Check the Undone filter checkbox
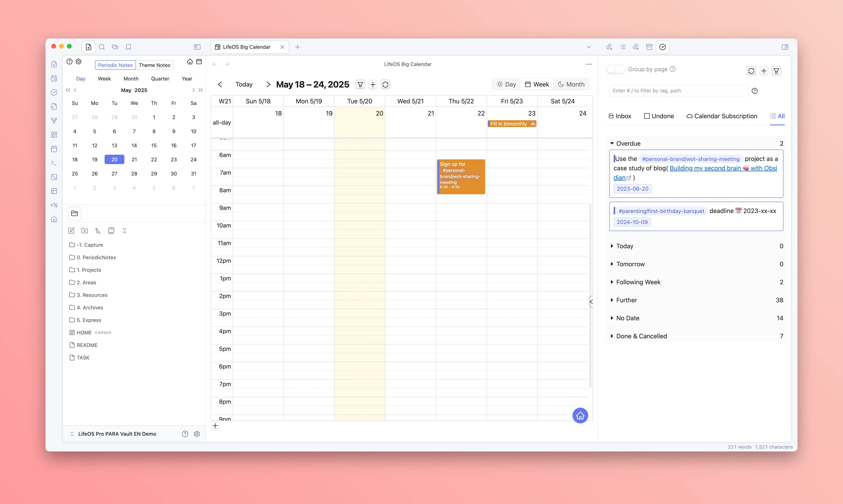Viewport: 843px width, 504px height. [x=647, y=116]
